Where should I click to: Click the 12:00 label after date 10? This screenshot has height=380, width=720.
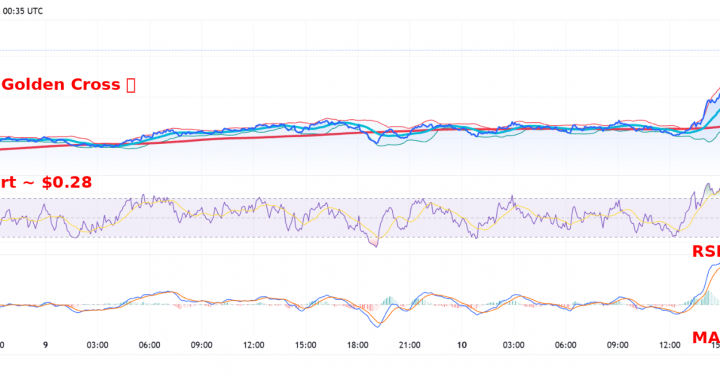coord(669,345)
